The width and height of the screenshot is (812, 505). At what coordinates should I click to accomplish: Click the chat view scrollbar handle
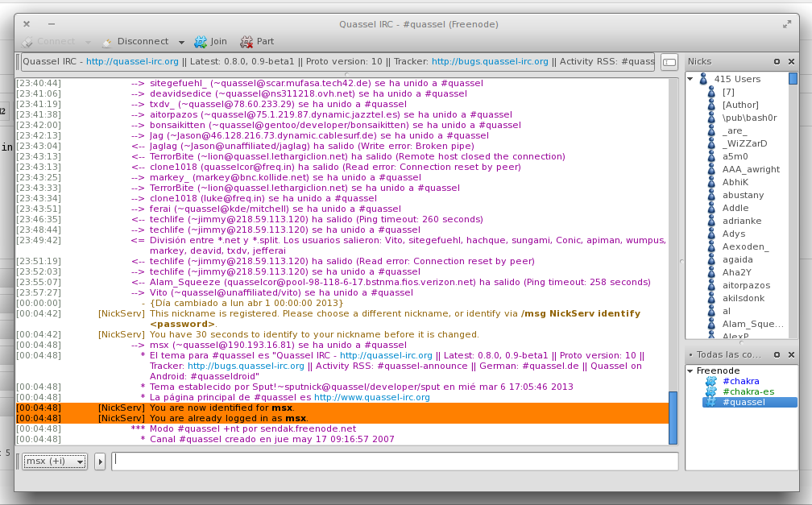click(673, 417)
